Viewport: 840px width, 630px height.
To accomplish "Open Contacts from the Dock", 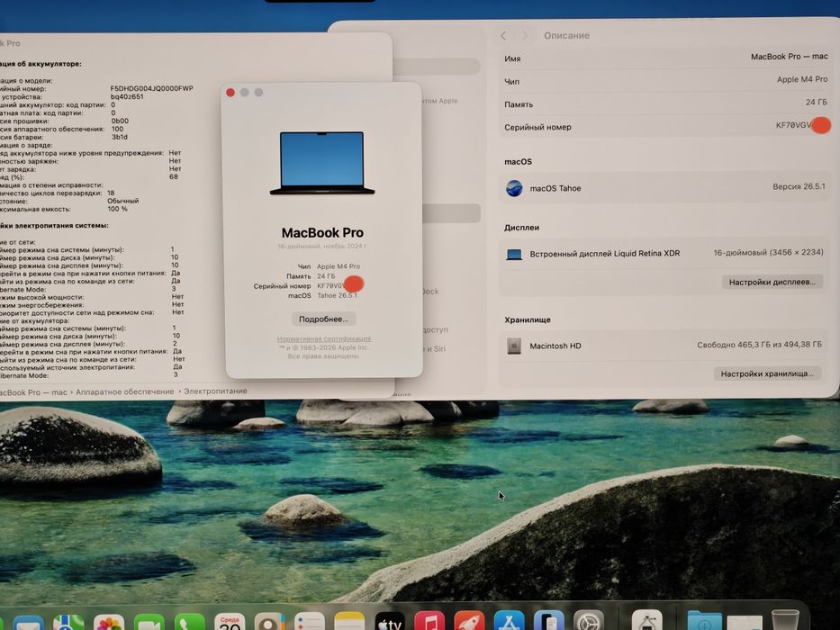I will pyautogui.click(x=270, y=621).
